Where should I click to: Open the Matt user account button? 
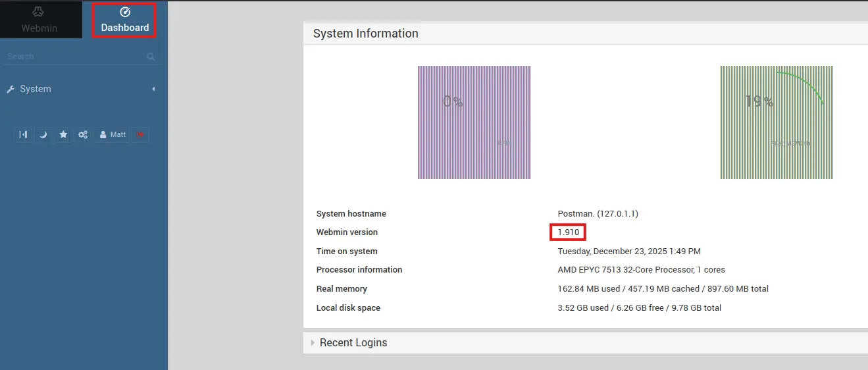pyautogui.click(x=112, y=134)
